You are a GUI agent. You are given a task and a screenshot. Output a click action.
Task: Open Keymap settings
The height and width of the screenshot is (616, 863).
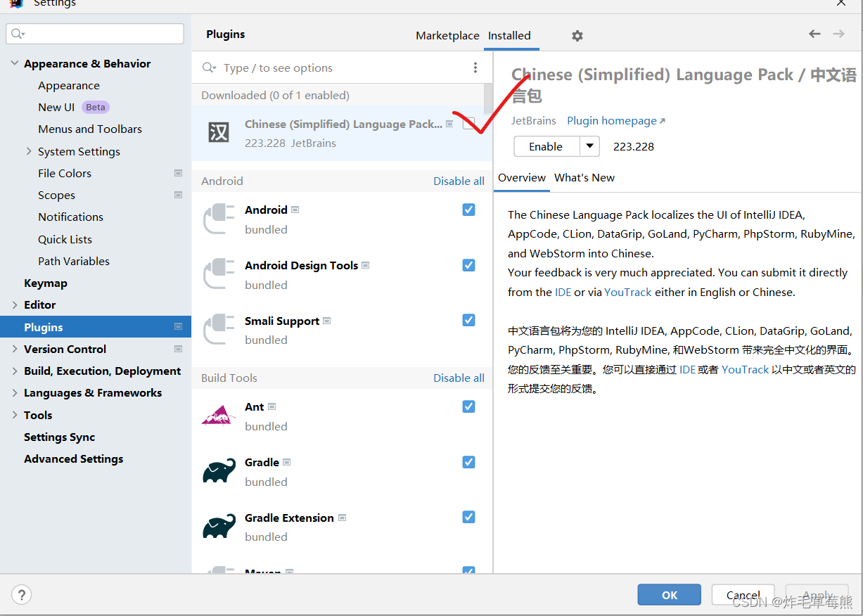coord(46,283)
